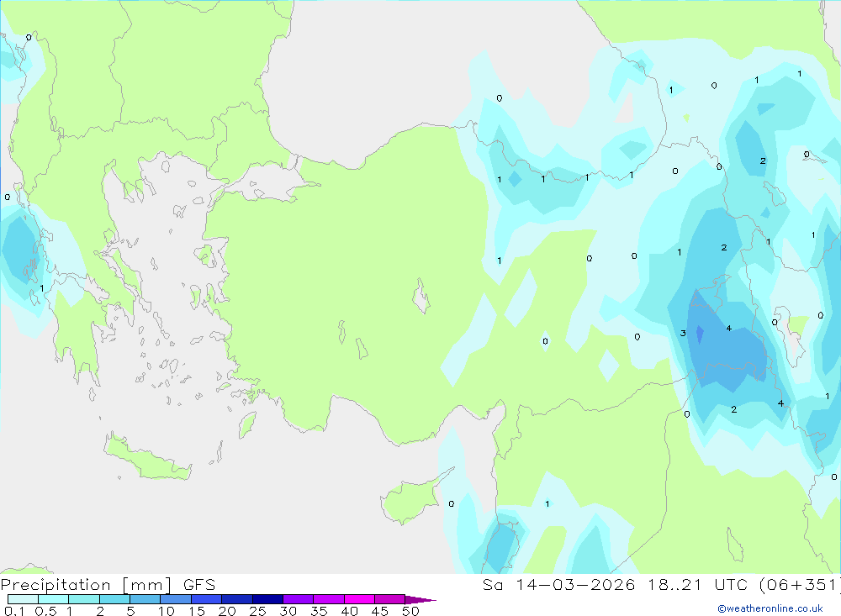Viewport: 841px width, 616px height.
Task: Pick the 35–40 mm purple legend swatch
Action: coord(329,599)
